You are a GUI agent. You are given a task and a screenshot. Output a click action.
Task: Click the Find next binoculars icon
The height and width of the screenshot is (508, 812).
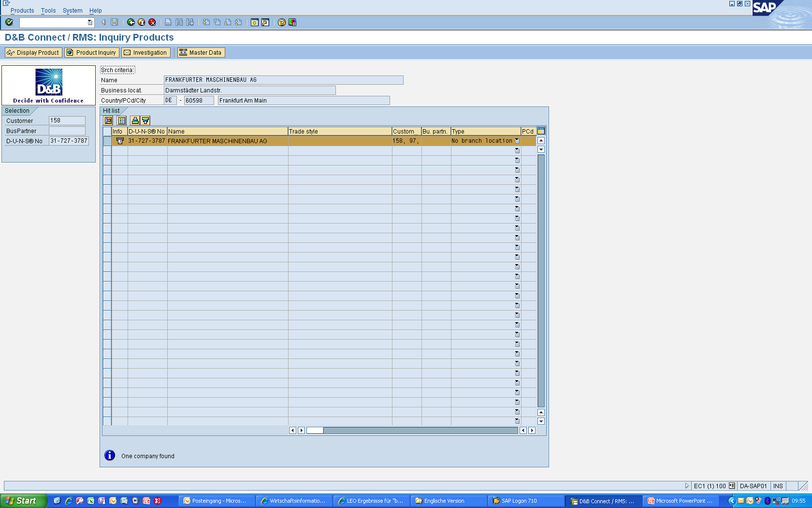(190, 22)
